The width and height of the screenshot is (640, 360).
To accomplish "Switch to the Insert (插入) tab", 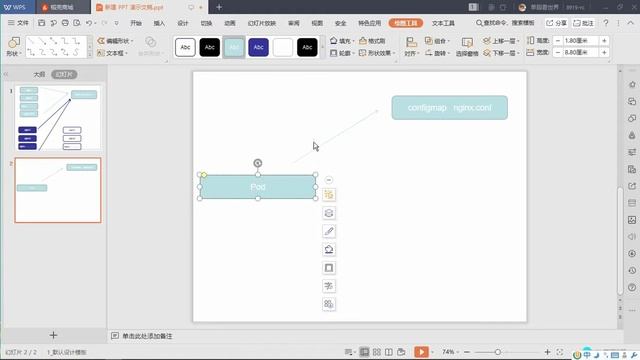I will [x=159, y=23].
